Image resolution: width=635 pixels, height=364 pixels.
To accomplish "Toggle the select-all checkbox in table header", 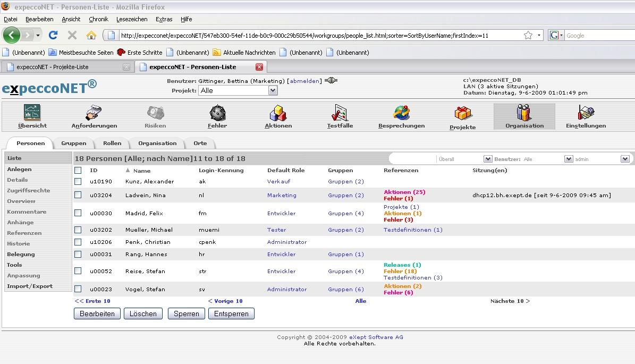I will point(78,171).
